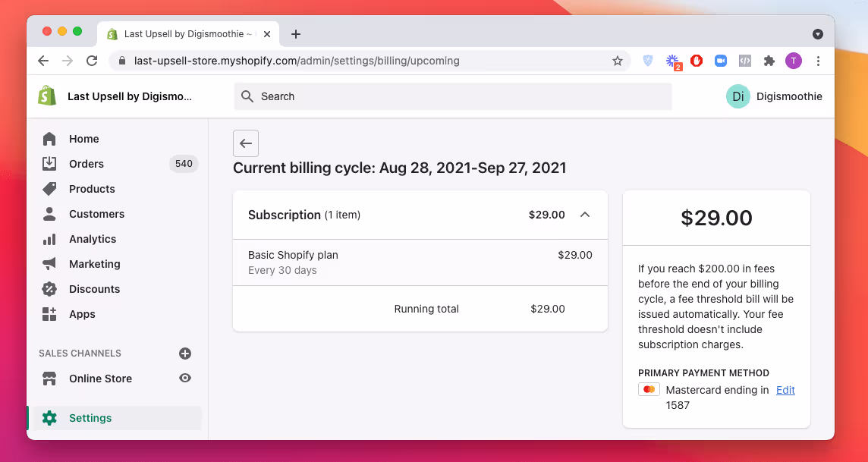This screenshot has width=868, height=462.
Task: Click the SALES CHANNELS heading
Action: click(80, 353)
